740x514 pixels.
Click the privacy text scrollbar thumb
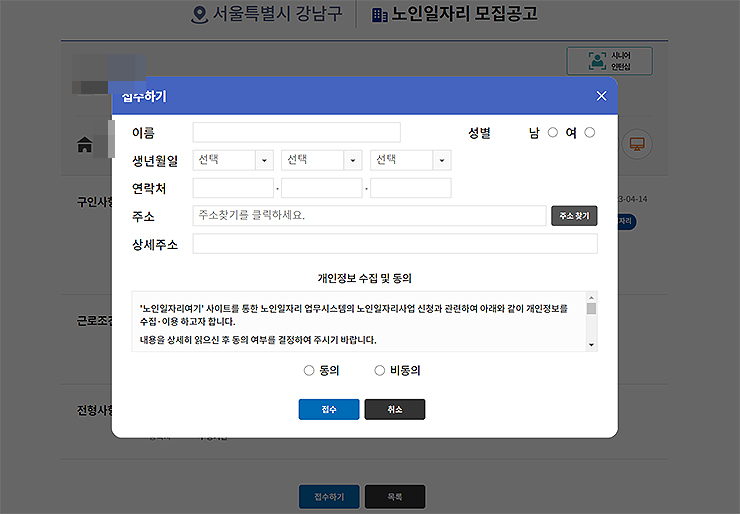(591, 309)
